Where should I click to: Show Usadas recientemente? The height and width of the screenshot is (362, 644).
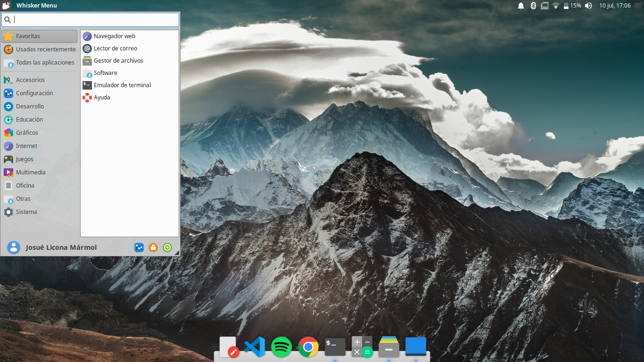click(x=40, y=49)
